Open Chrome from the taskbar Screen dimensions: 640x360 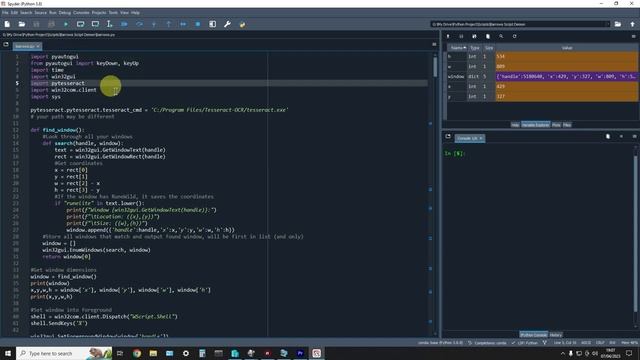coord(137,353)
